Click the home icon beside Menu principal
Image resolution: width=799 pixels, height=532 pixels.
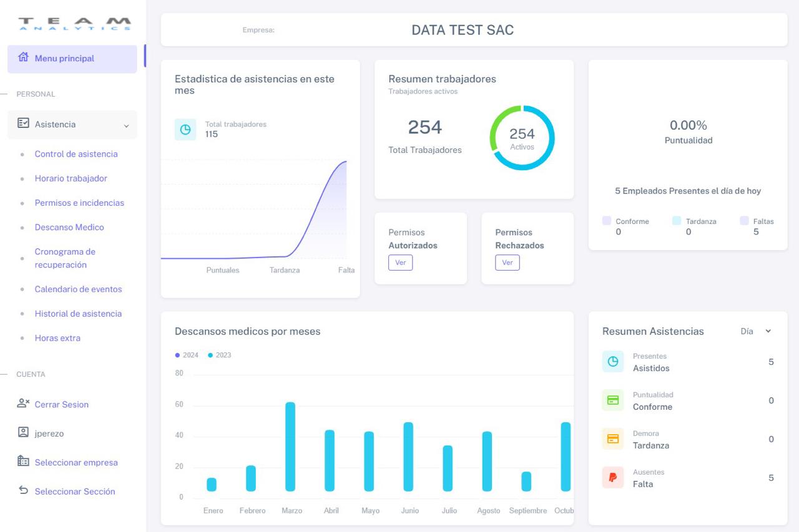pyautogui.click(x=24, y=57)
